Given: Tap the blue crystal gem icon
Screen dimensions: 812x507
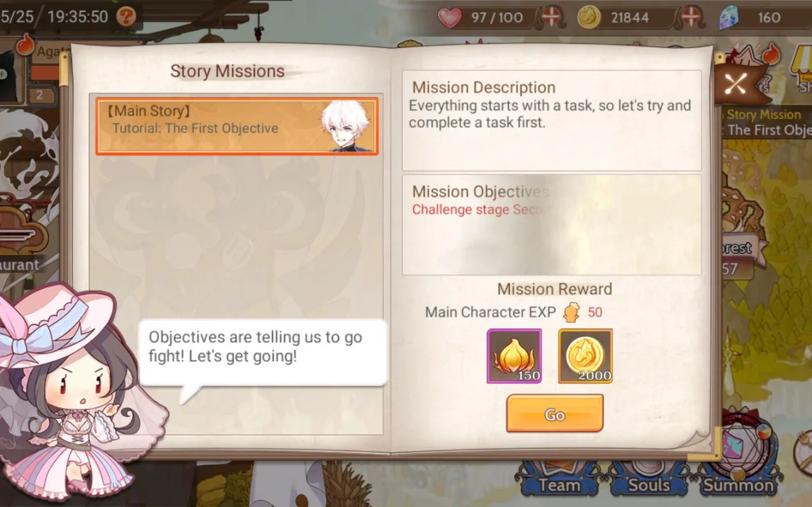Looking at the screenshot, I should (x=729, y=18).
